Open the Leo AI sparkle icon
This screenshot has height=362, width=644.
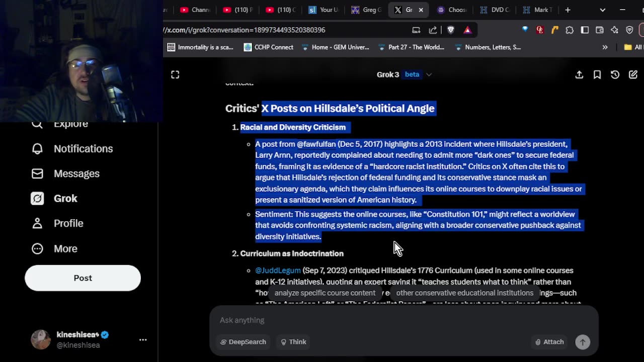tap(614, 30)
